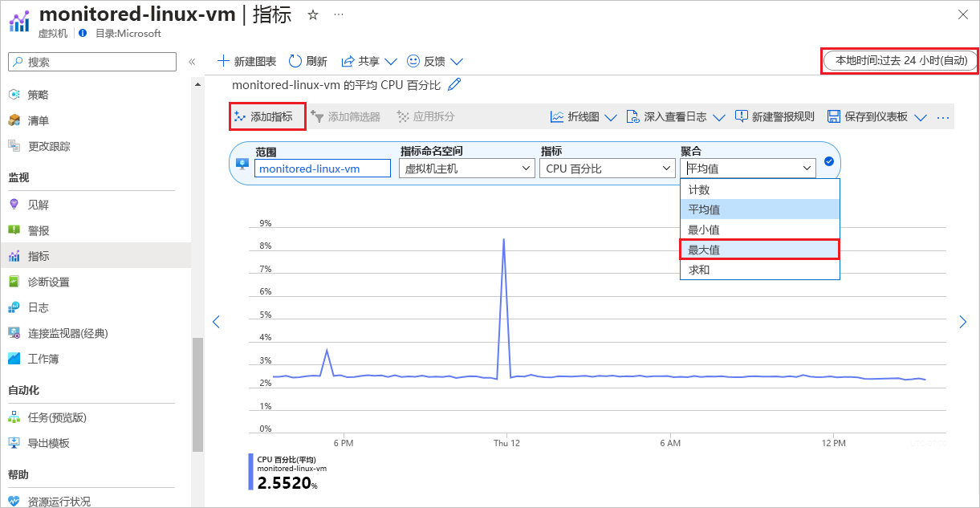The width and height of the screenshot is (980, 508).
Task: Open the chart toolbar ellipsis more options
Action: point(943,117)
